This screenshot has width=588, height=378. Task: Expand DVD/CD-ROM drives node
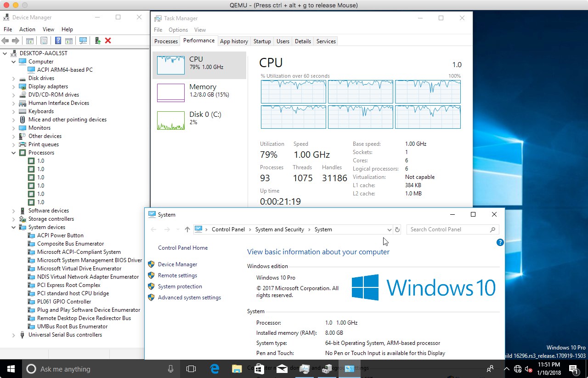pyautogui.click(x=13, y=95)
